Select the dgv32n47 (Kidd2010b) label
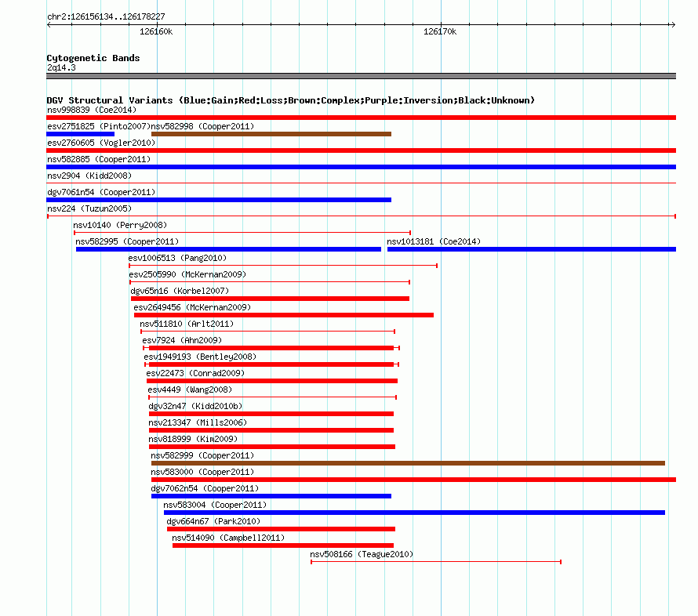 (x=195, y=406)
